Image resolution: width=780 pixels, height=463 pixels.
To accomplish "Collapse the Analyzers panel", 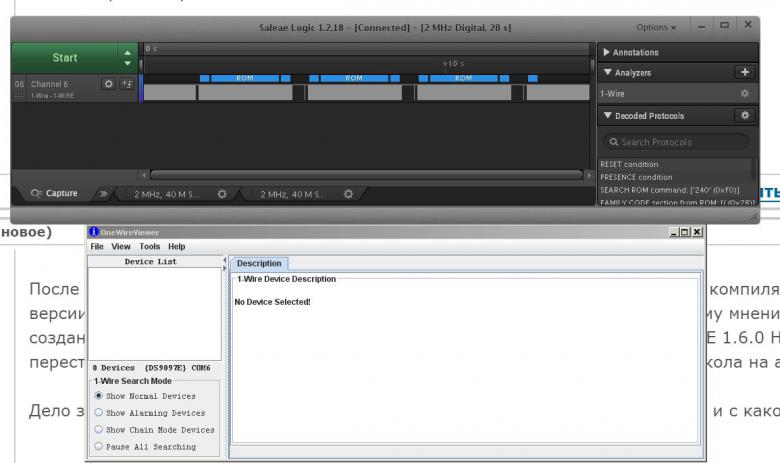I will pos(607,73).
